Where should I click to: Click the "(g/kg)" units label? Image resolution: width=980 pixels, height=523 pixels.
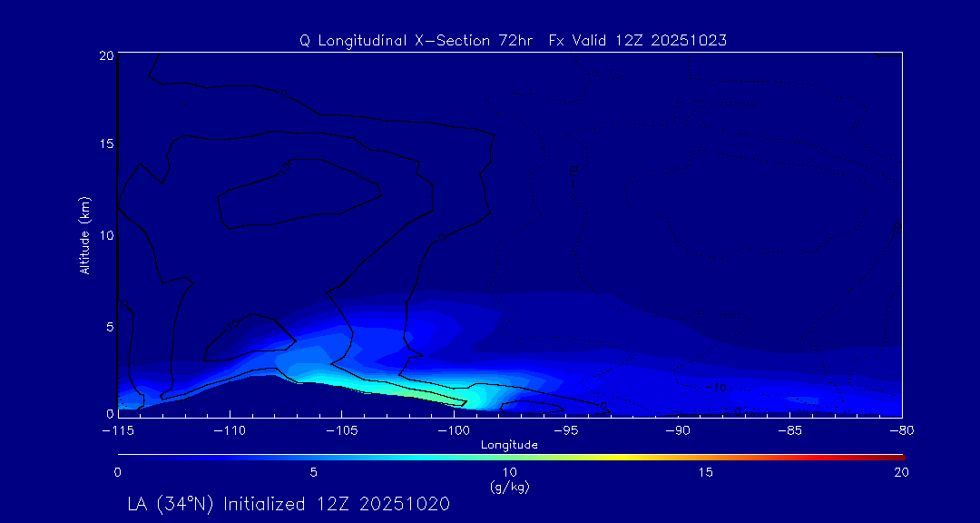coord(509,487)
